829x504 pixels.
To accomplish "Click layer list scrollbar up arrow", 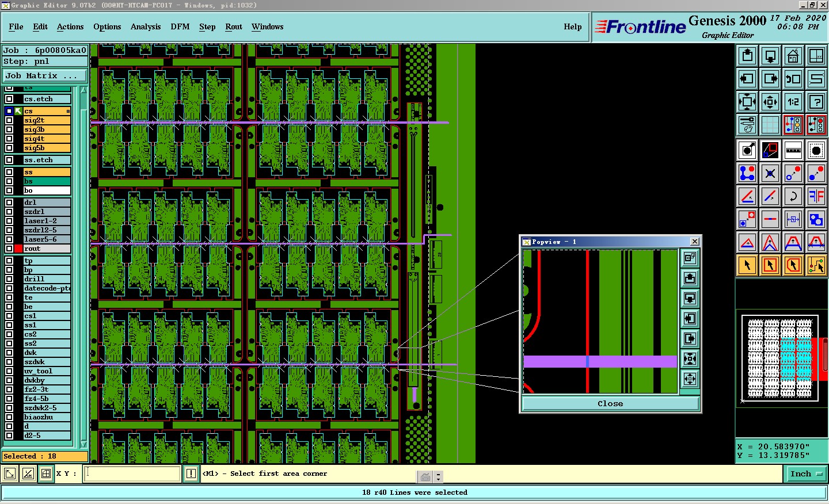I will coord(83,90).
